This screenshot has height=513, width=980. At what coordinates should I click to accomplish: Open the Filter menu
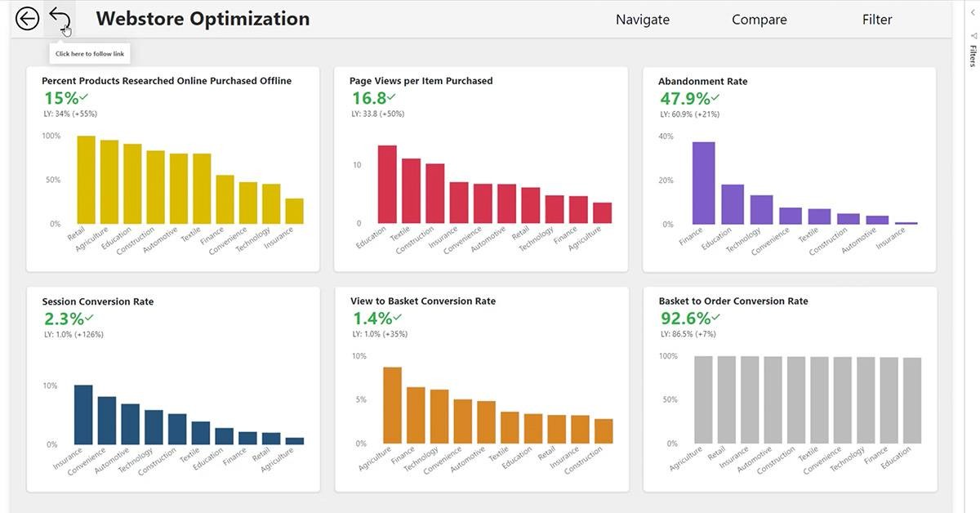point(877,19)
